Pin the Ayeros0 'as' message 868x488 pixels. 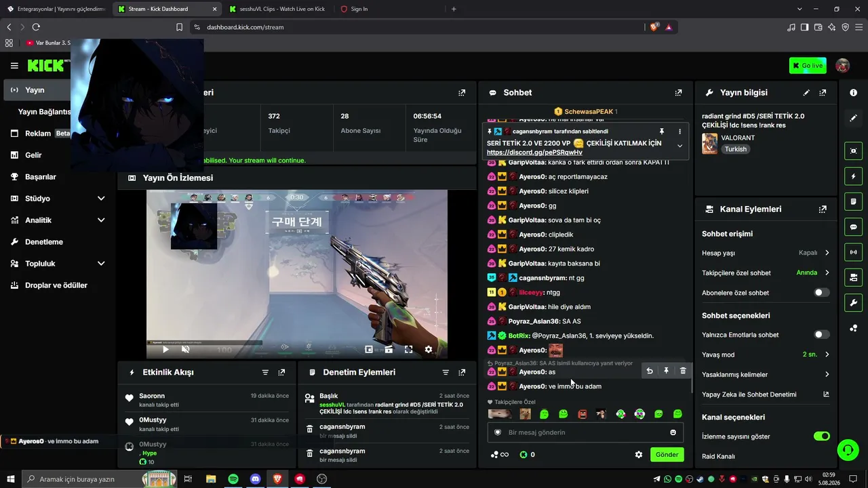(666, 371)
